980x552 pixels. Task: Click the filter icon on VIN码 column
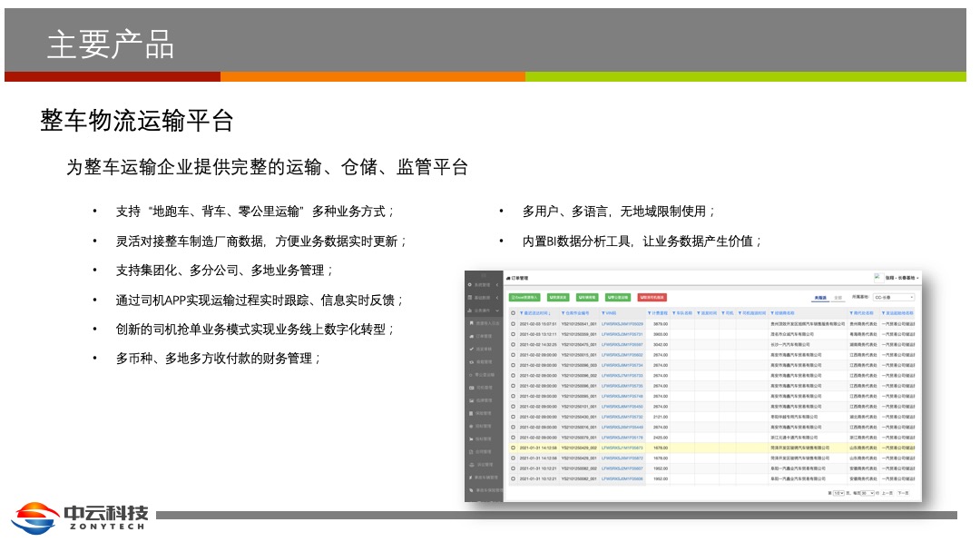coord(603,312)
